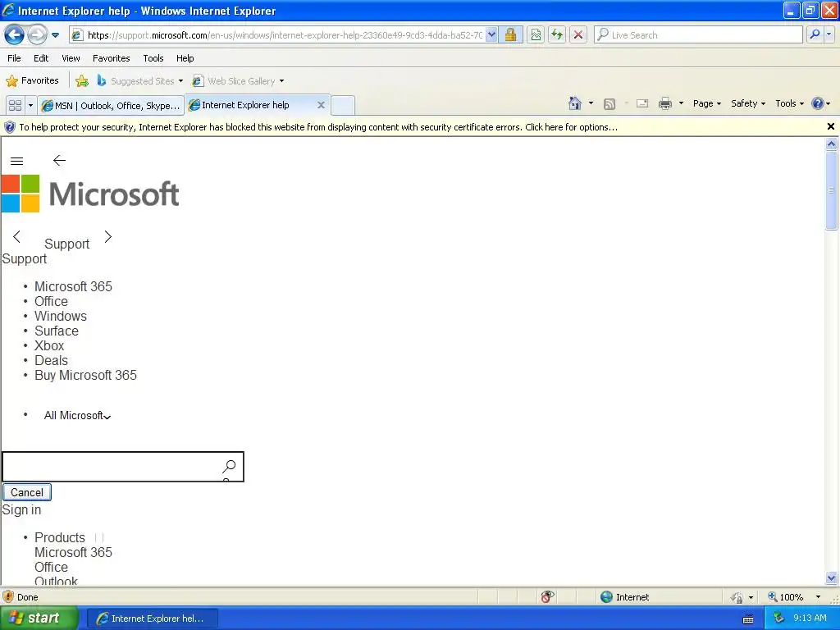Open the search provider dropdown arrow
The image size is (840, 630).
(829, 34)
